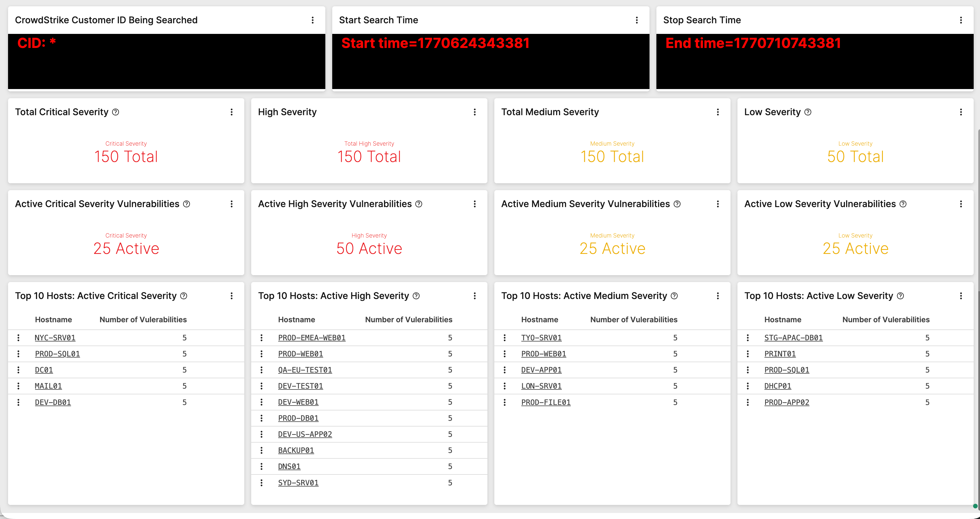Image resolution: width=980 pixels, height=519 pixels.
Task: Open the kebab menu on High Severity panel
Action: (475, 112)
